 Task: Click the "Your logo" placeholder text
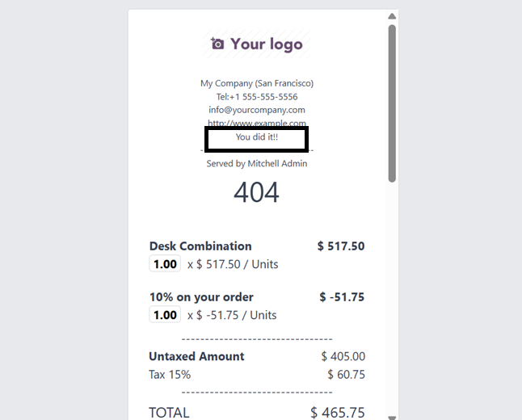point(267,44)
